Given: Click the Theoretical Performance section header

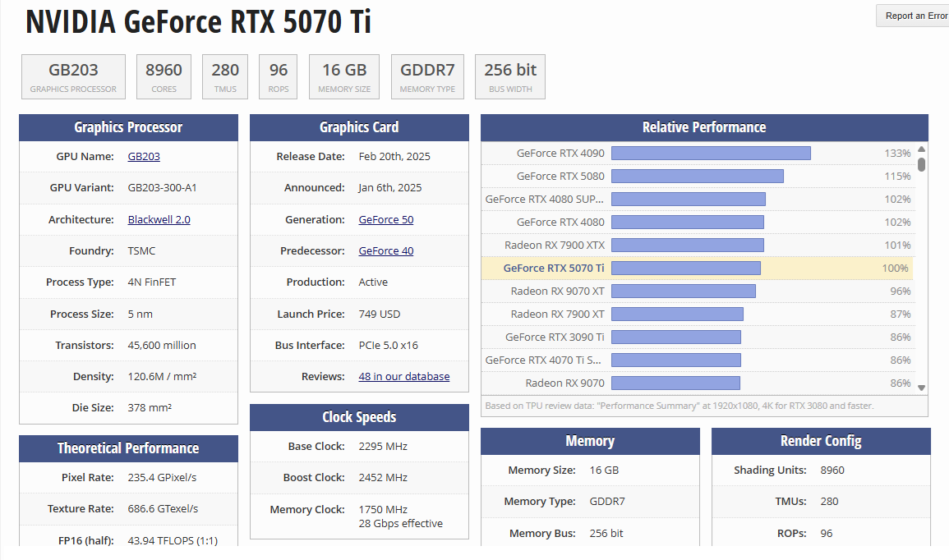Looking at the screenshot, I should tap(128, 448).
